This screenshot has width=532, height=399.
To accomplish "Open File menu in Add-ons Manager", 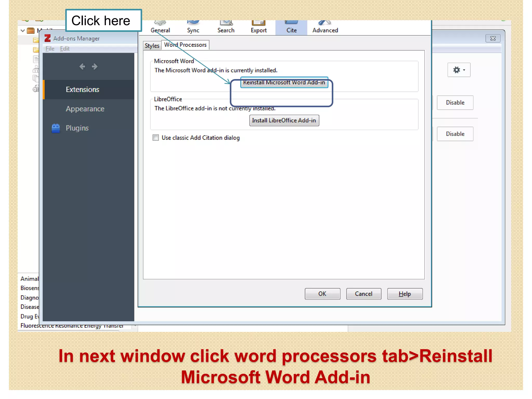I will 50,49.
